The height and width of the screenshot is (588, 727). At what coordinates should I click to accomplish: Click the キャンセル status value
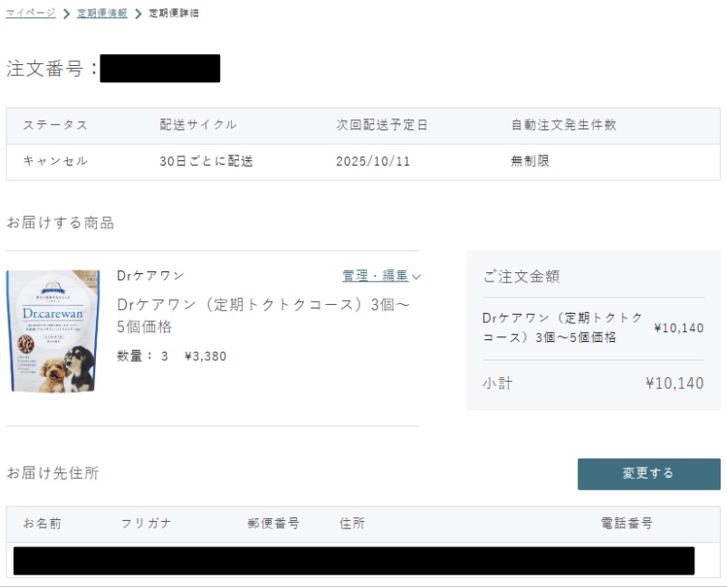(x=55, y=161)
